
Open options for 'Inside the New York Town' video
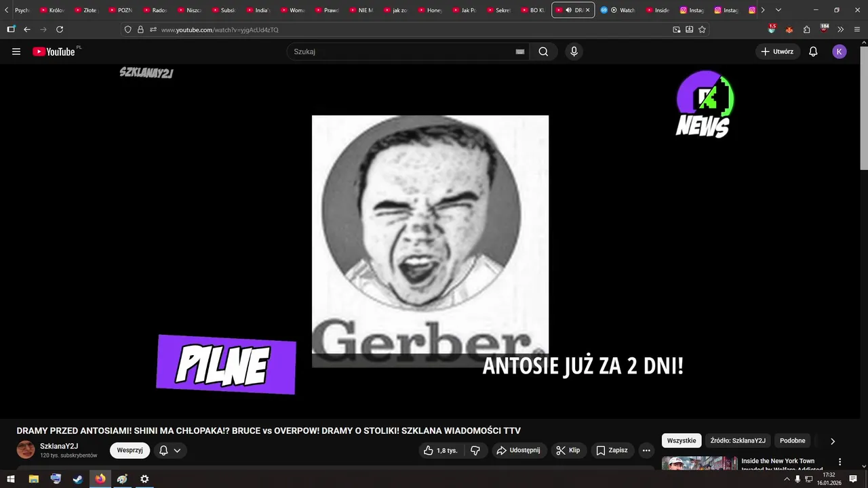coord(840,462)
